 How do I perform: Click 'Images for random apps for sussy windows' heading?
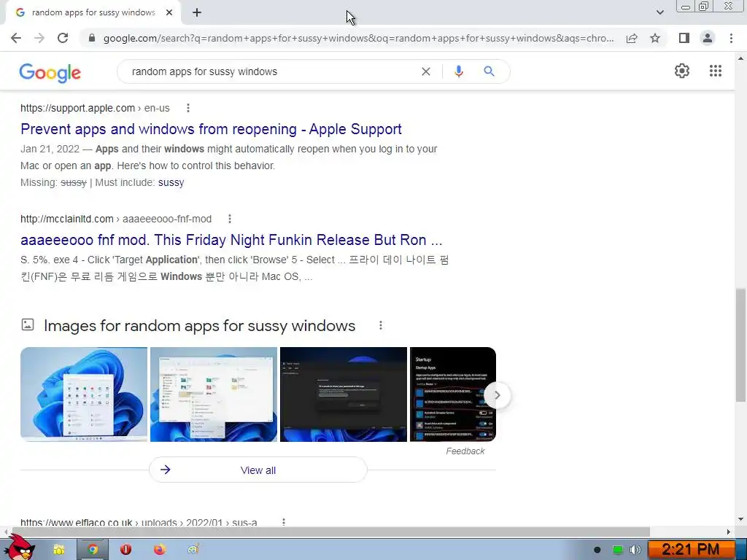coord(200,326)
